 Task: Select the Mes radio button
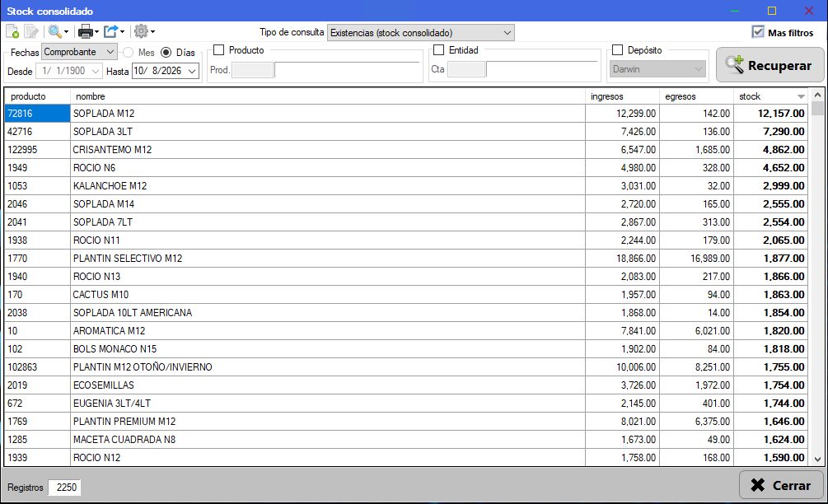(129, 52)
